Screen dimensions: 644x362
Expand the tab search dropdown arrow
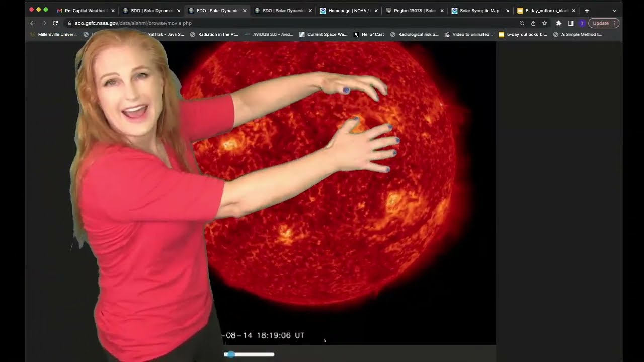tap(614, 11)
